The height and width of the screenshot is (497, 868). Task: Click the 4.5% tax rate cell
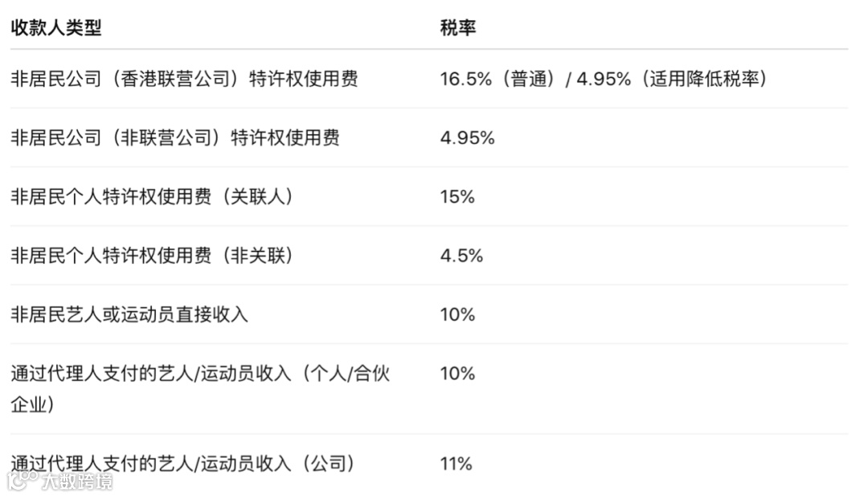[x=461, y=255]
